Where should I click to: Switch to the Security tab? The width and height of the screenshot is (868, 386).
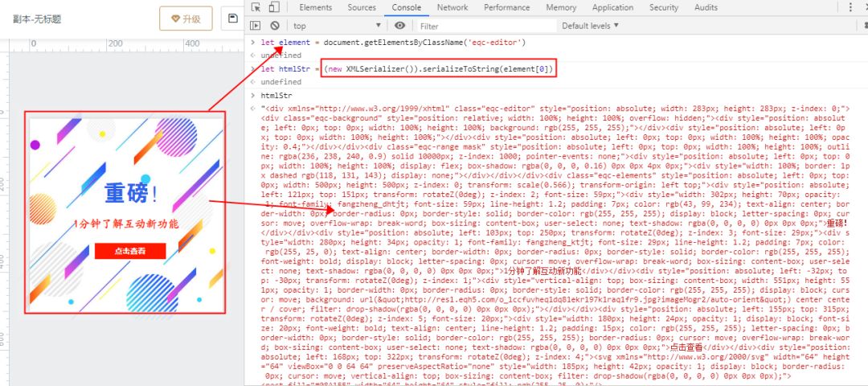(664, 7)
